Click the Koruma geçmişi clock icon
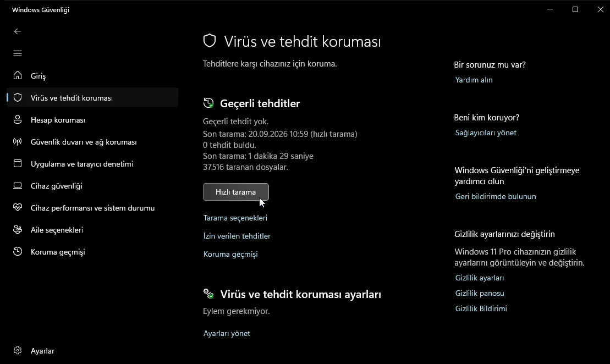 coord(18,252)
